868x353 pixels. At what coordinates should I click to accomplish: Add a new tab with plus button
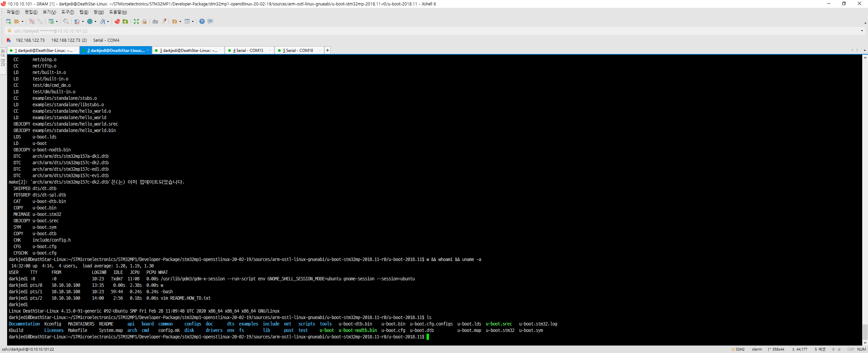328,51
